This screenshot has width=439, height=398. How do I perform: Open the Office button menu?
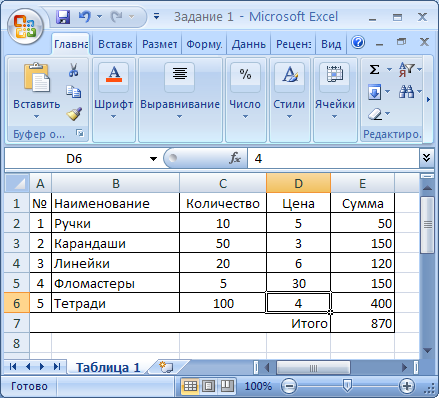(x=25, y=26)
